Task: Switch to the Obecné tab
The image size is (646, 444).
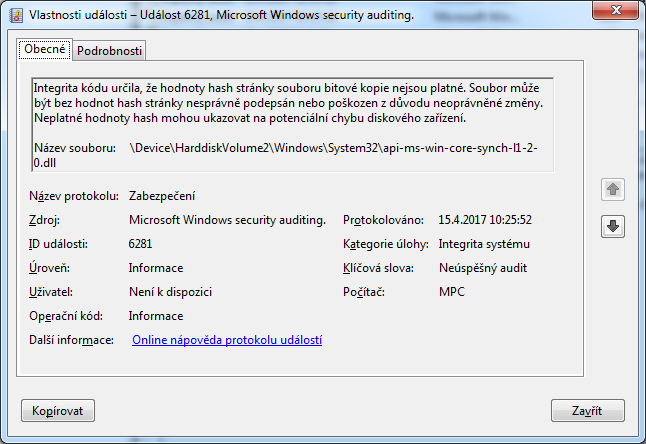Action: click(45, 49)
